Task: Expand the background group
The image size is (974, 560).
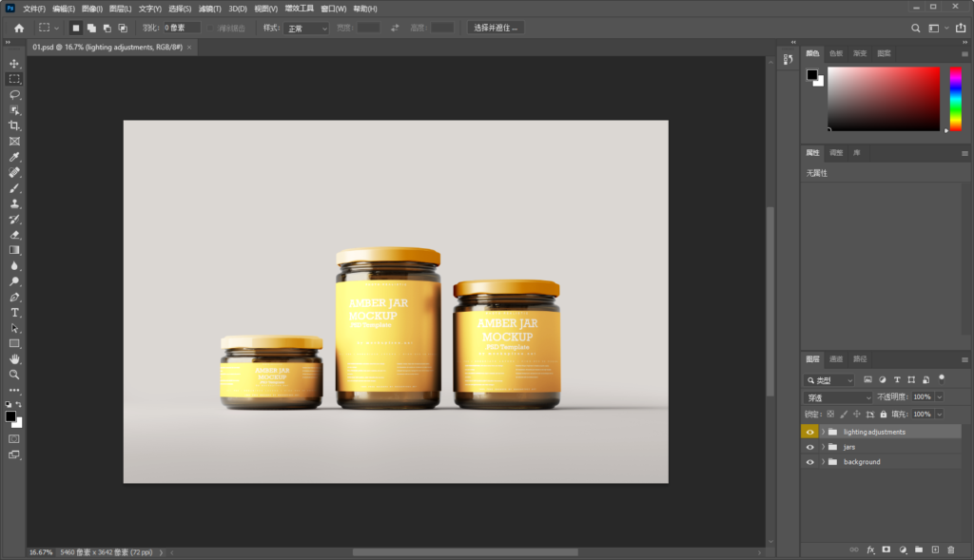Action: (x=823, y=462)
